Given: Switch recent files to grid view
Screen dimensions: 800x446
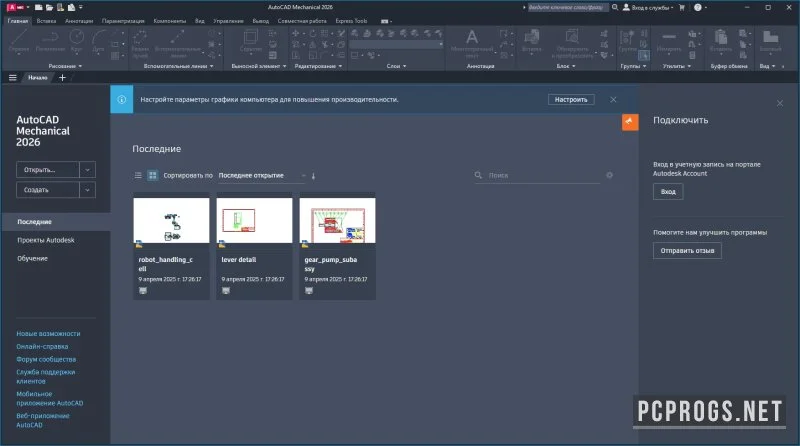Looking at the screenshot, I should 153,175.
